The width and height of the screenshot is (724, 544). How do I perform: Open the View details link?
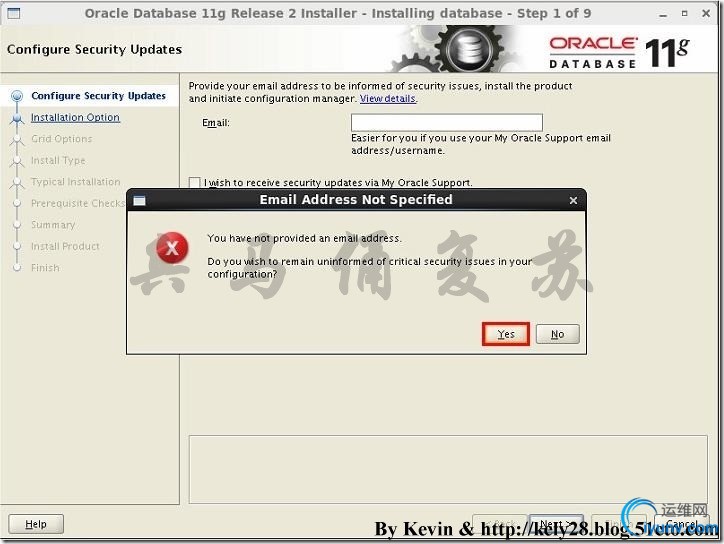click(x=388, y=98)
